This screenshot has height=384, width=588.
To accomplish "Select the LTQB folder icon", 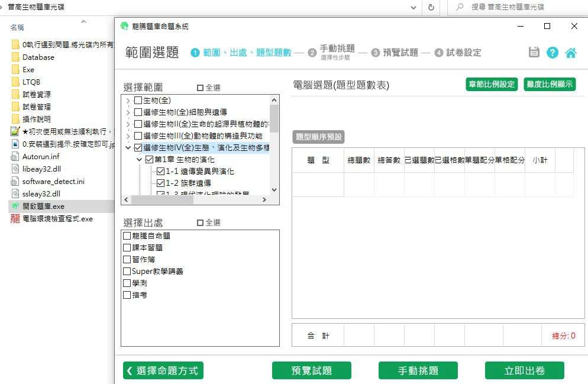I will (15, 82).
